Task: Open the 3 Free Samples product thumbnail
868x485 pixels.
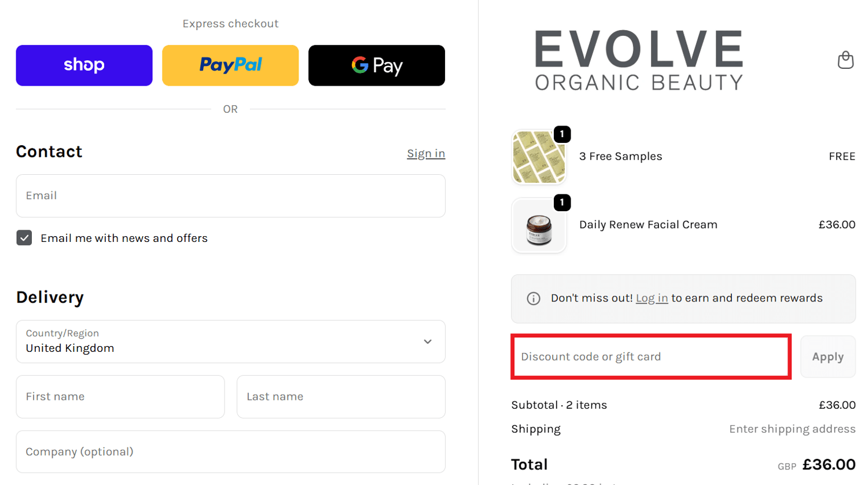Action: [538, 157]
